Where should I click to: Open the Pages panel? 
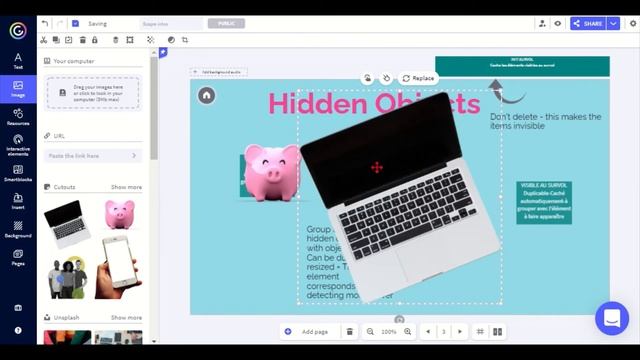pos(18,258)
